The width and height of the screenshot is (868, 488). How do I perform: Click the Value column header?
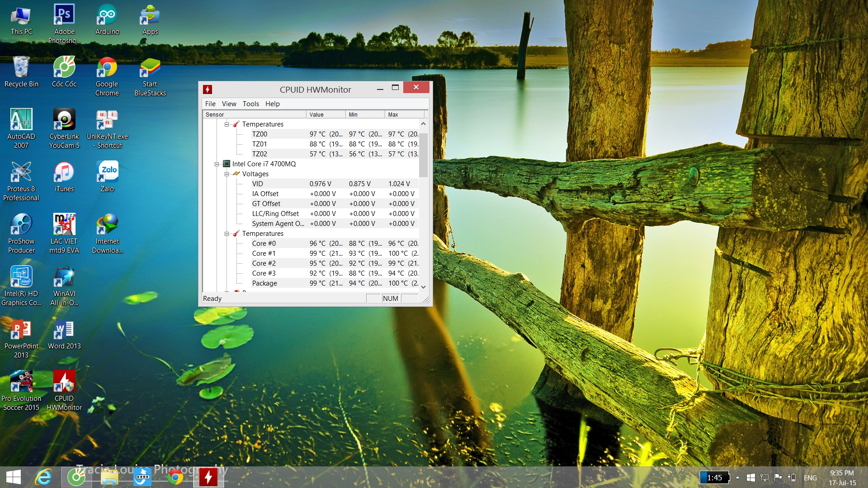326,114
